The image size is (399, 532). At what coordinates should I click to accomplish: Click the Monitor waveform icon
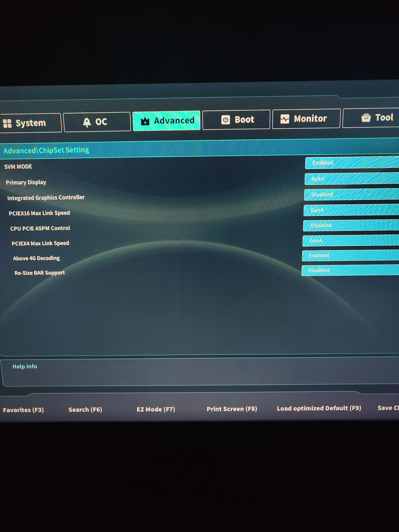[285, 119]
